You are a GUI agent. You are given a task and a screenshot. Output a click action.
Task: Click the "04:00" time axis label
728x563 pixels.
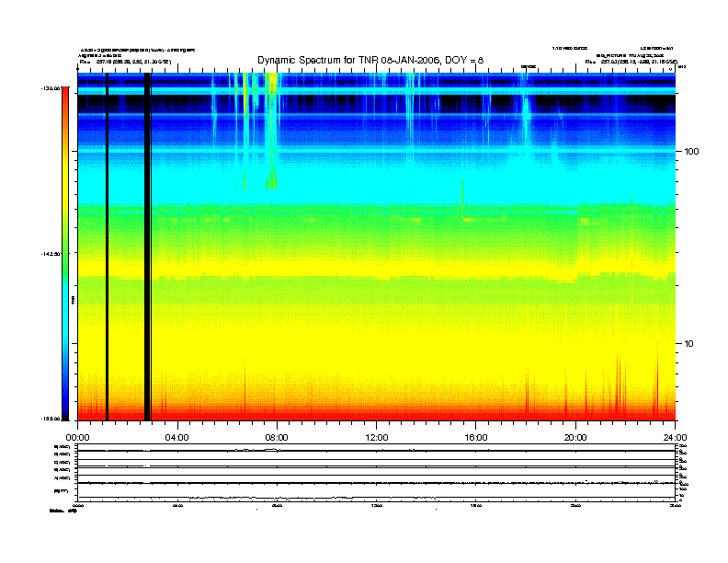click(x=177, y=438)
